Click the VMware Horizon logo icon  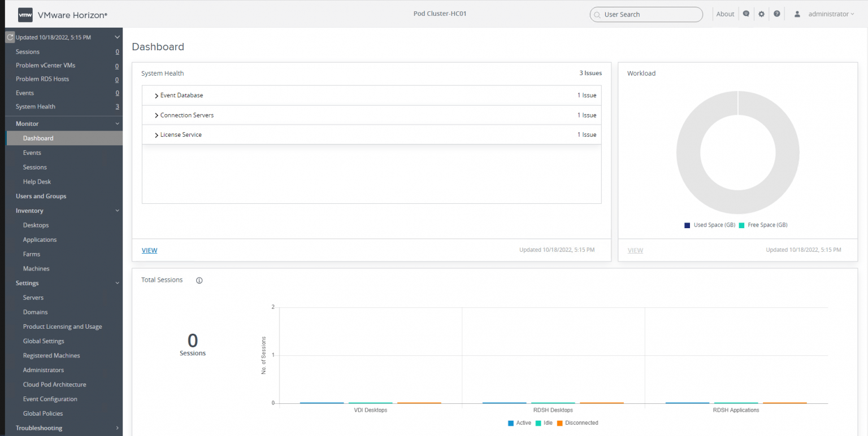[25, 14]
